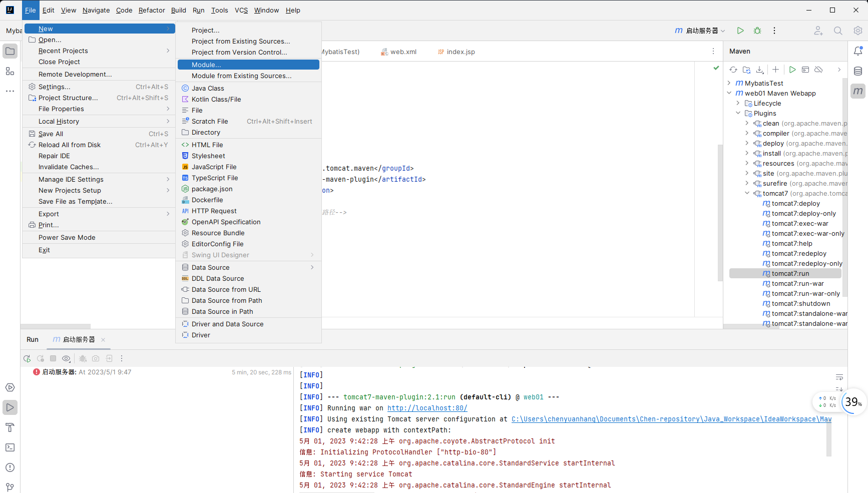Screen dimensions: 868x493
Task: Run Maven build from Maven toolbar
Action: click(x=792, y=70)
